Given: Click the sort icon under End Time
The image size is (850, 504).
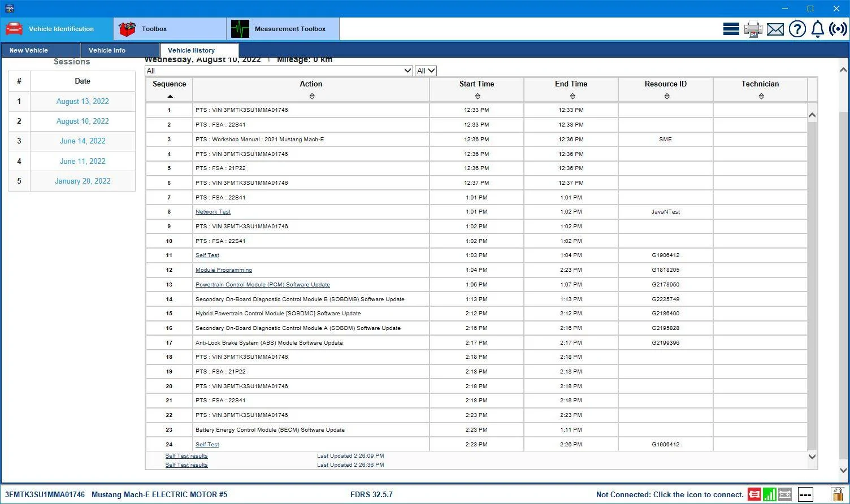Looking at the screenshot, I should click(x=573, y=96).
